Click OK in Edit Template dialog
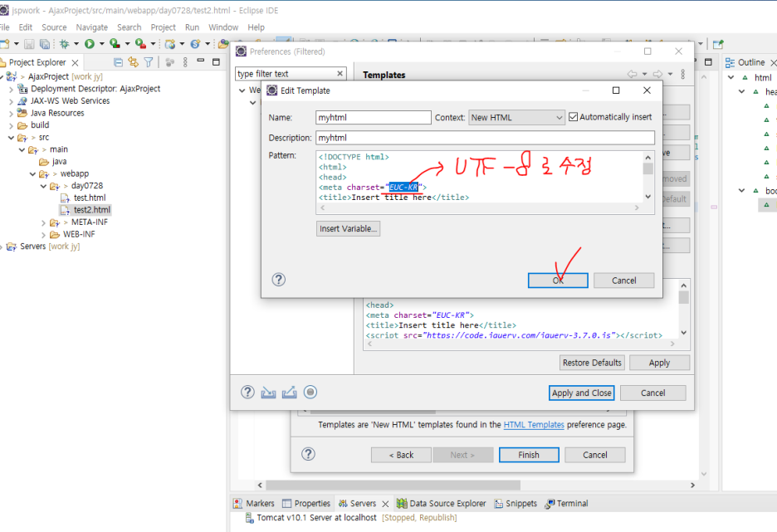Viewport: 777px width, 532px height. pyautogui.click(x=558, y=281)
